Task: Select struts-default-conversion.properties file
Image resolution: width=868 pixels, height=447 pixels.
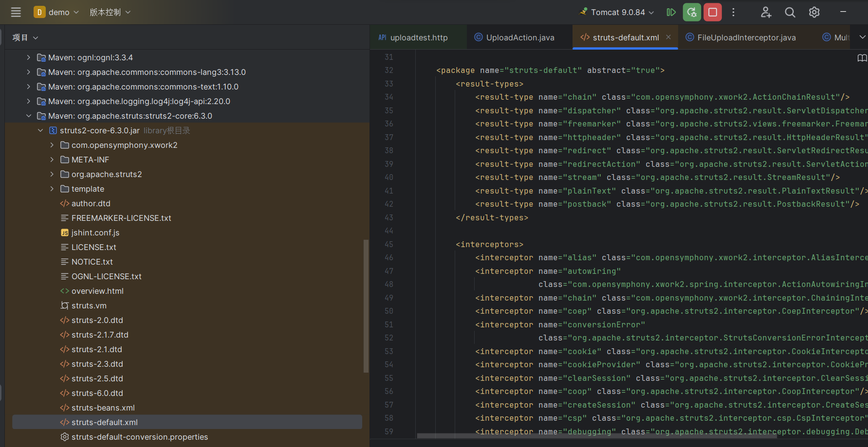Action: [x=140, y=437]
